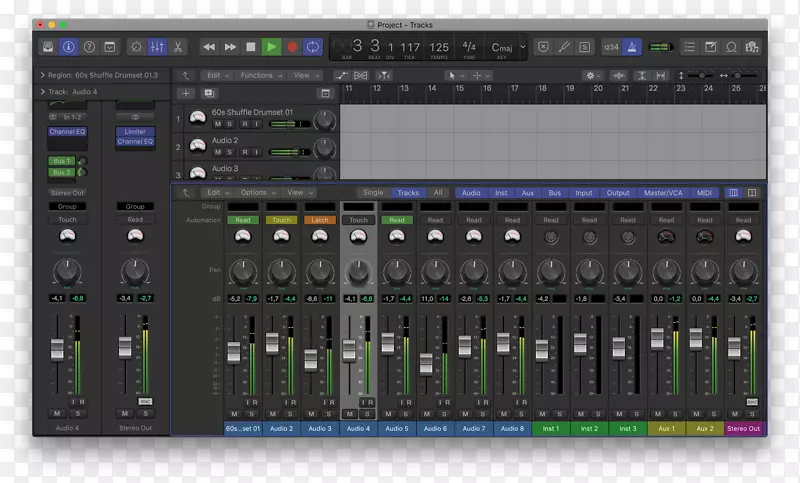Click the Rewind transport button
Image resolution: width=800 pixels, height=483 pixels.
208,46
